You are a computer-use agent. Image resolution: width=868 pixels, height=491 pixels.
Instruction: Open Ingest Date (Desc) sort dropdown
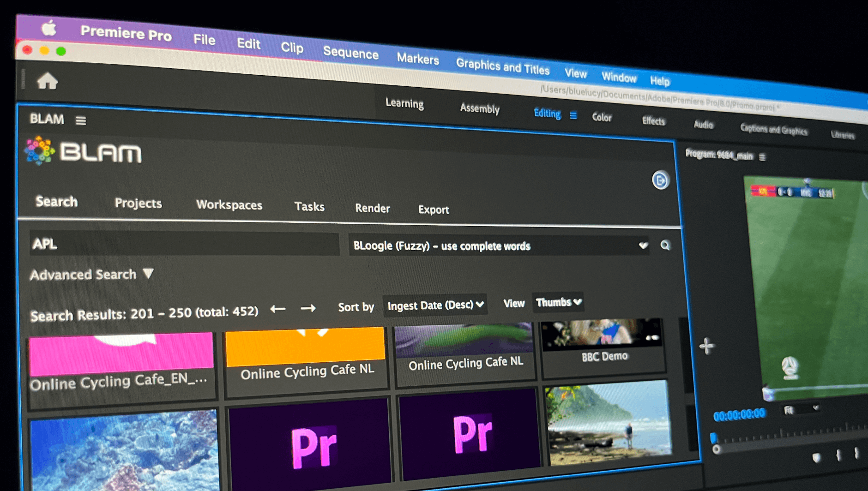(435, 305)
